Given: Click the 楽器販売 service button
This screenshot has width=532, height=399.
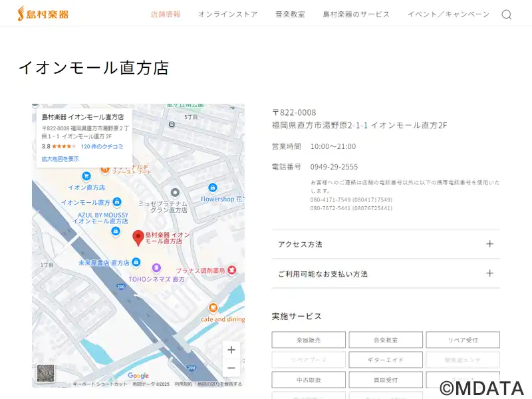Looking at the screenshot, I should tap(309, 340).
